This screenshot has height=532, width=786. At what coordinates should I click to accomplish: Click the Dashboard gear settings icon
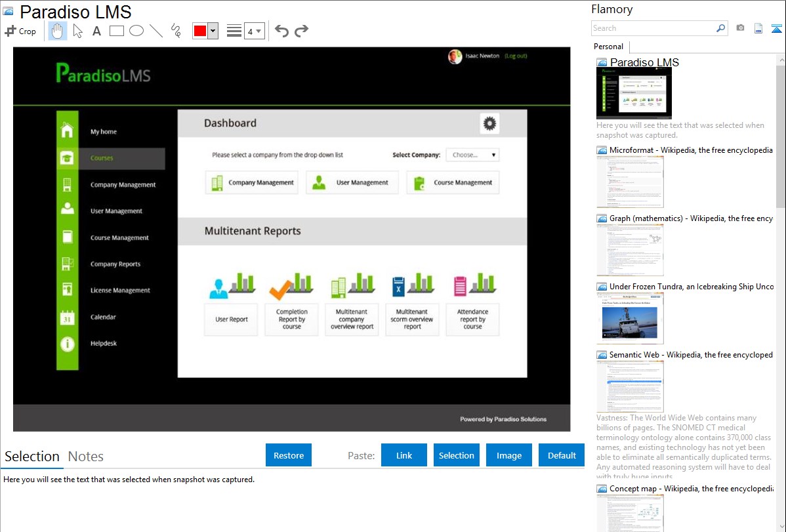(489, 123)
